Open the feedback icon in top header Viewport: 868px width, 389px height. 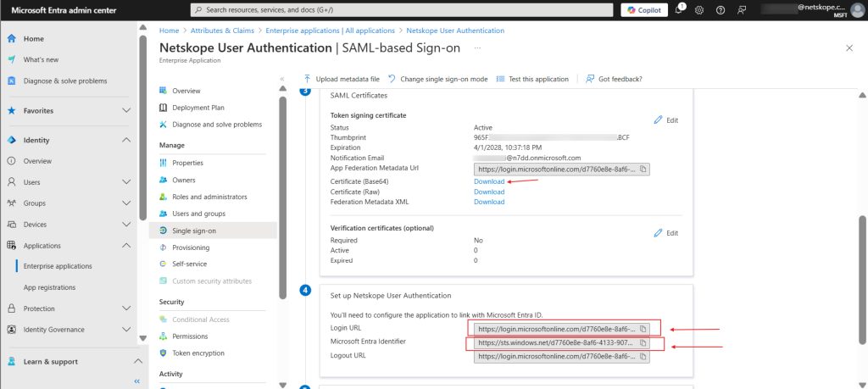(742, 10)
